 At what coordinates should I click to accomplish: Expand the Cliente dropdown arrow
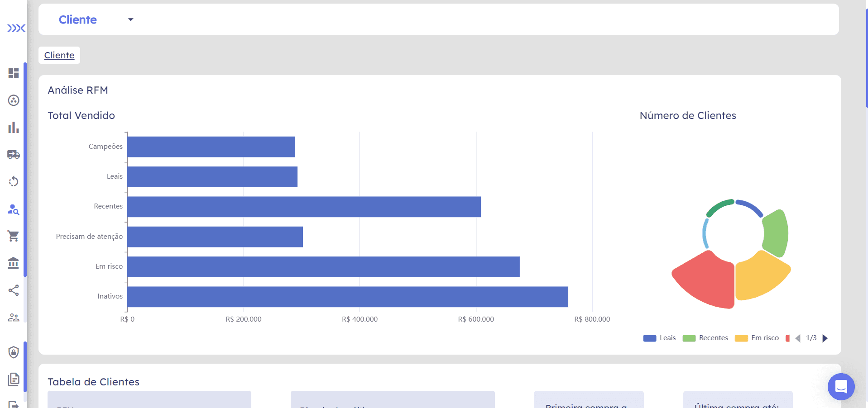131,19
